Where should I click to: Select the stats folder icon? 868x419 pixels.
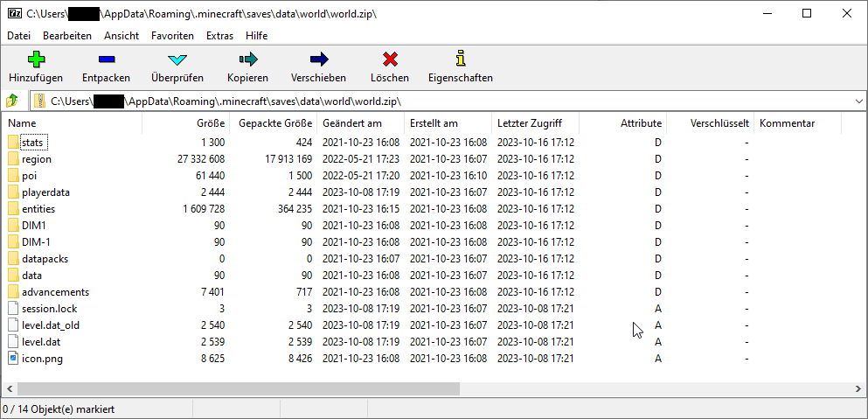(x=13, y=143)
